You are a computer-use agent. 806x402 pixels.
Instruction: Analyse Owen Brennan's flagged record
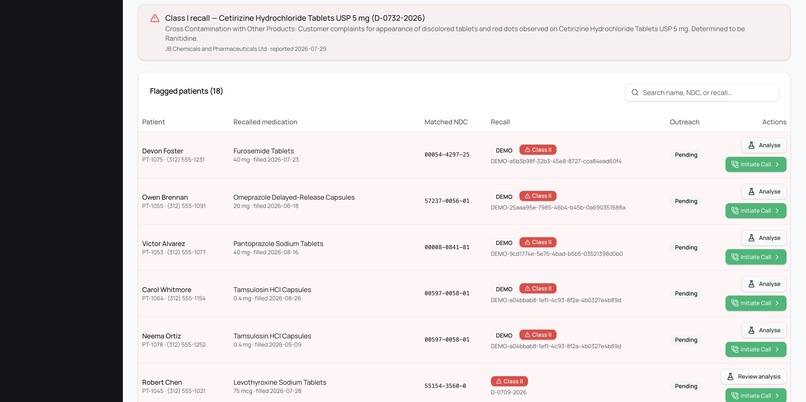point(764,192)
